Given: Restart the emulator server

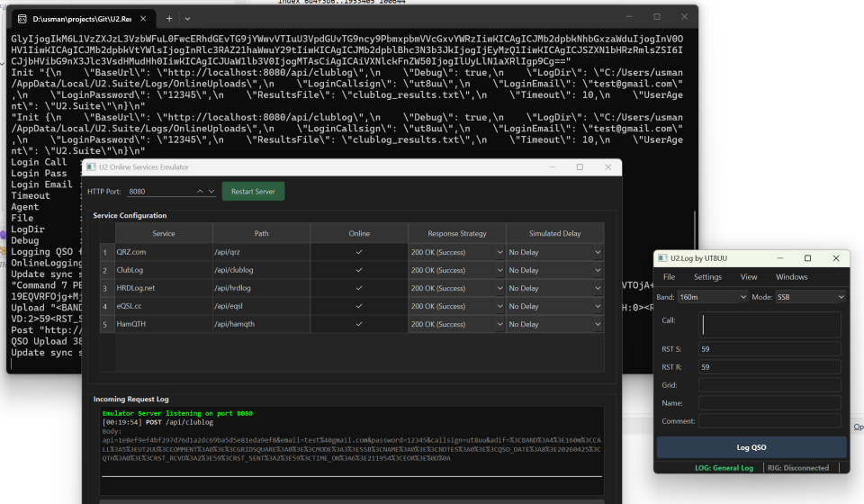Looking at the screenshot, I should point(253,191).
